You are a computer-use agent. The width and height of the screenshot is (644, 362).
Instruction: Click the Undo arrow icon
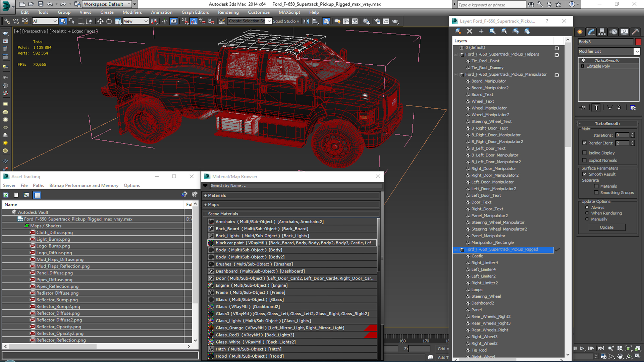click(x=50, y=4)
